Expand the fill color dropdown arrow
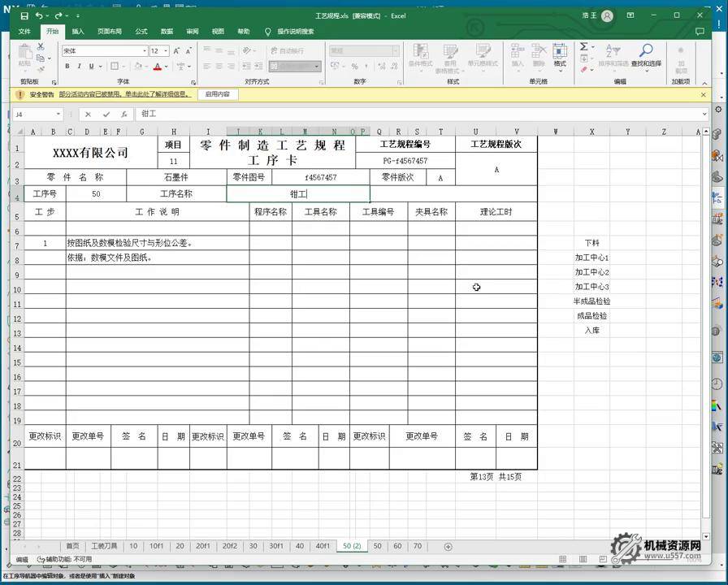This screenshot has height=585, width=728. [145, 65]
